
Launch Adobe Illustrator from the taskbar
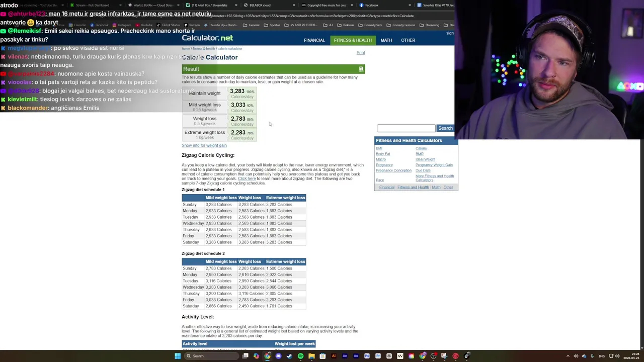(x=334, y=356)
